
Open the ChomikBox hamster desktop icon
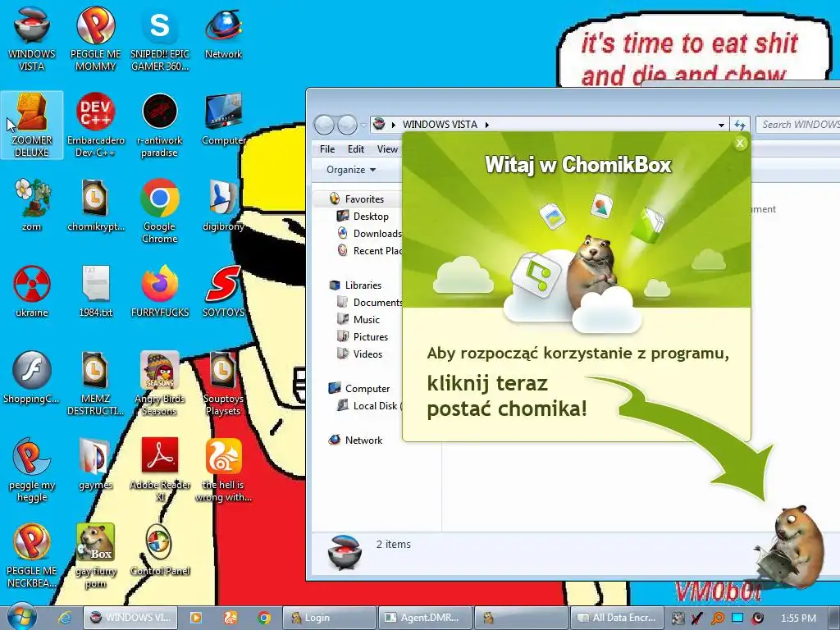tap(95, 555)
